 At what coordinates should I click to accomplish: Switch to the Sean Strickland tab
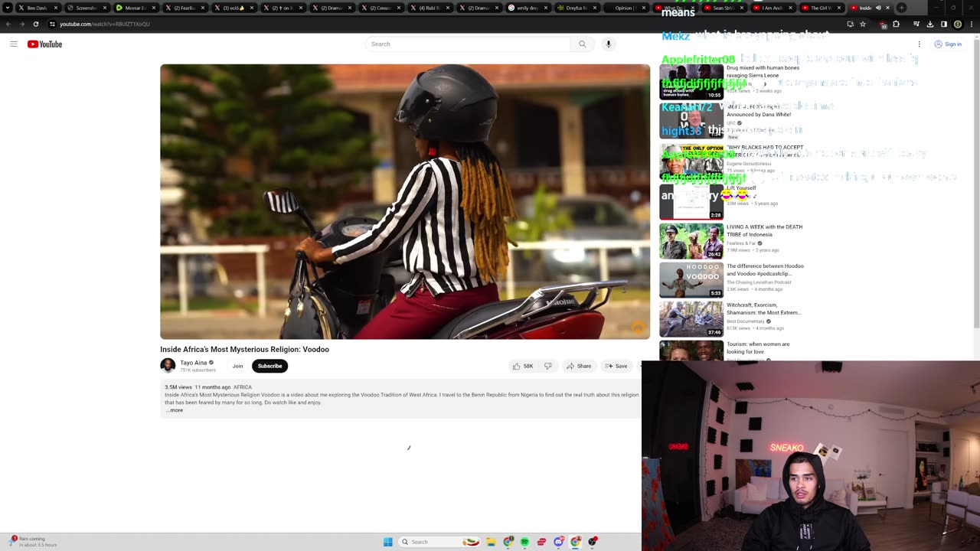(724, 8)
